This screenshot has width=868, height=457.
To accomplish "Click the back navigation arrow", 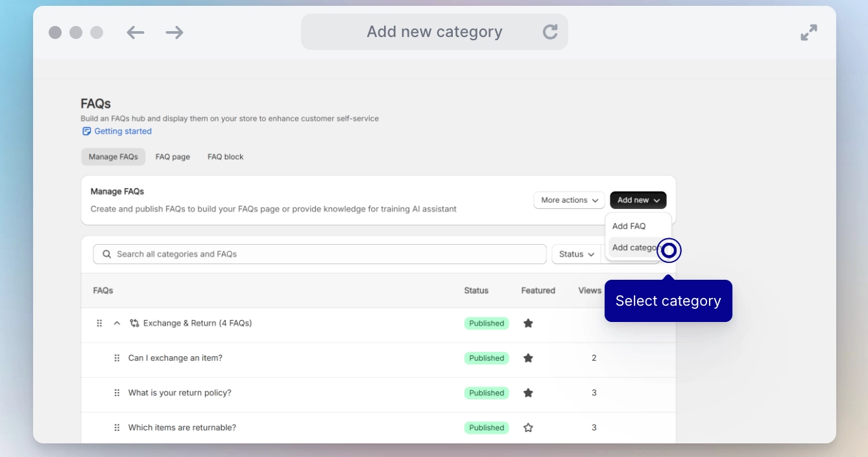I will [x=135, y=32].
